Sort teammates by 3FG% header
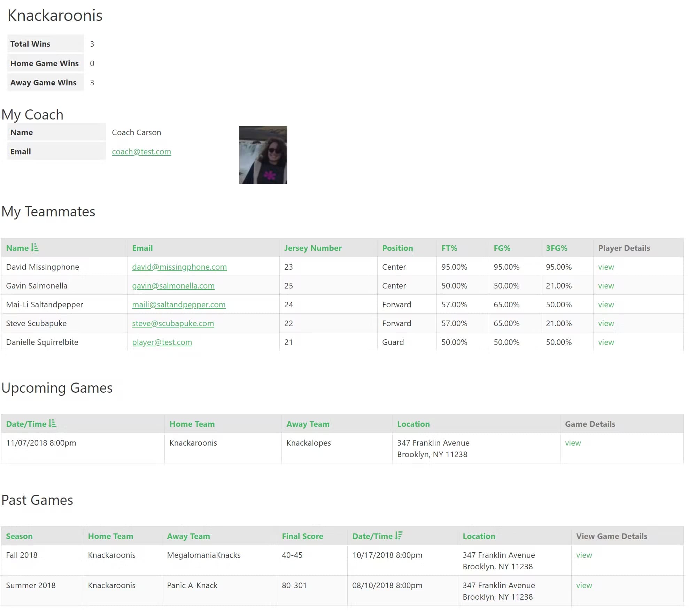This screenshot has height=616, width=689. (x=556, y=248)
